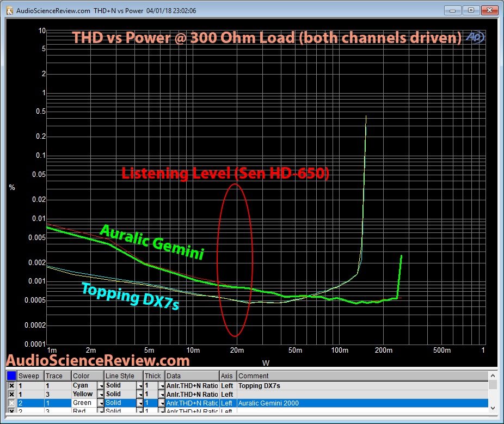Image resolution: width=504 pixels, height=424 pixels.
Task: Click the 'Left' axis cell in the Yellow row
Action: pos(228,395)
